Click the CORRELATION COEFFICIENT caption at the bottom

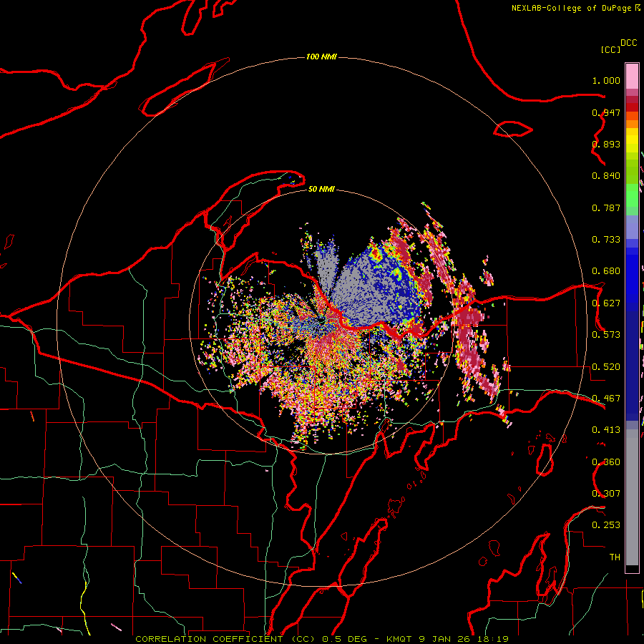(x=321, y=639)
